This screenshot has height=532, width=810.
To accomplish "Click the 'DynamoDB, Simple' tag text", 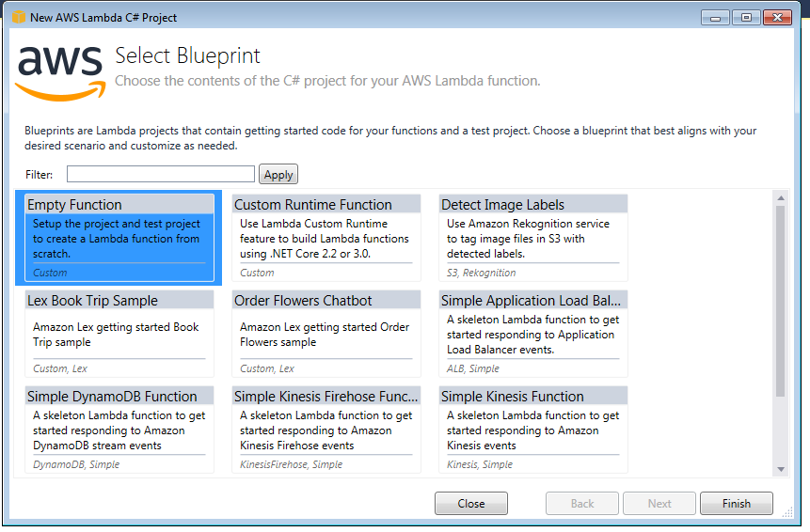I will coord(76,464).
